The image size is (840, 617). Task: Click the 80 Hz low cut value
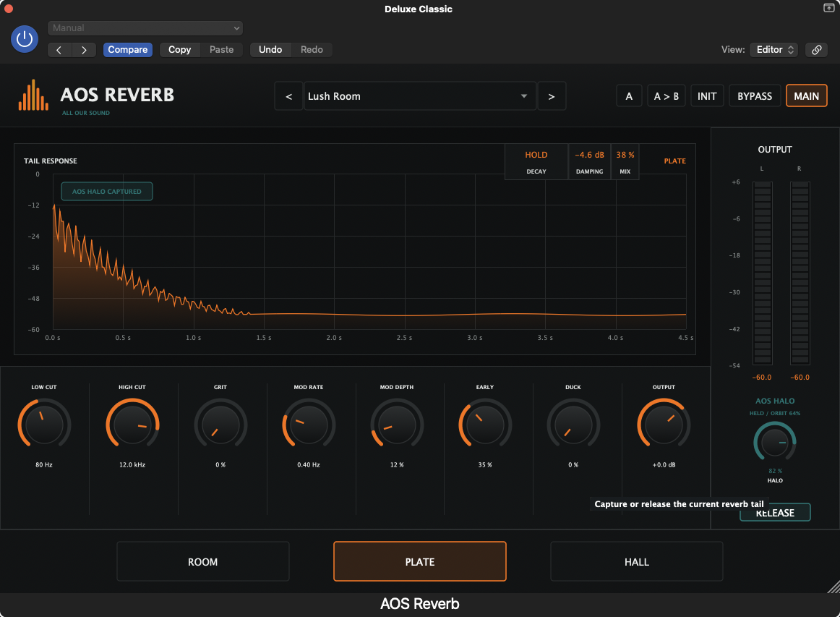click(x=44, y=465)
